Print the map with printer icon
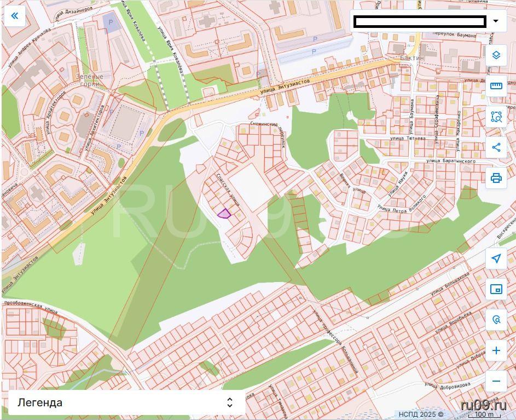This screenshot has width=516, height=420. [x=496, y=178]
